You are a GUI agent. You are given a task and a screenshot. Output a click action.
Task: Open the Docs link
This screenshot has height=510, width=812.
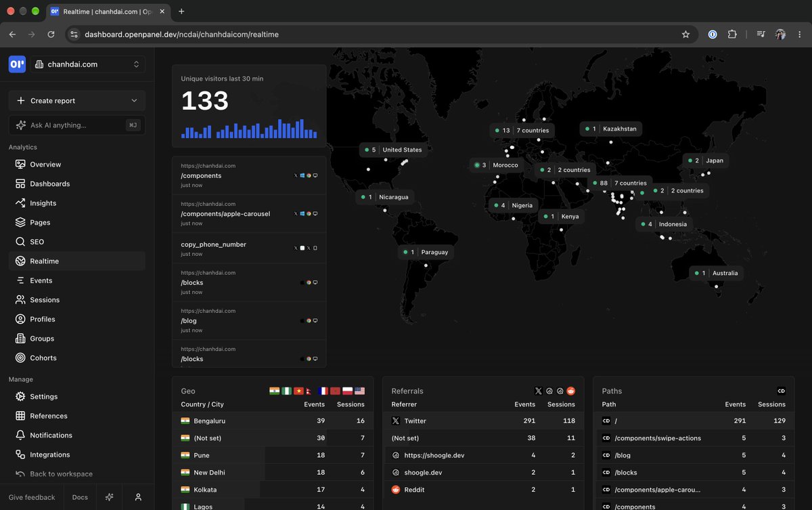(80, 497)
